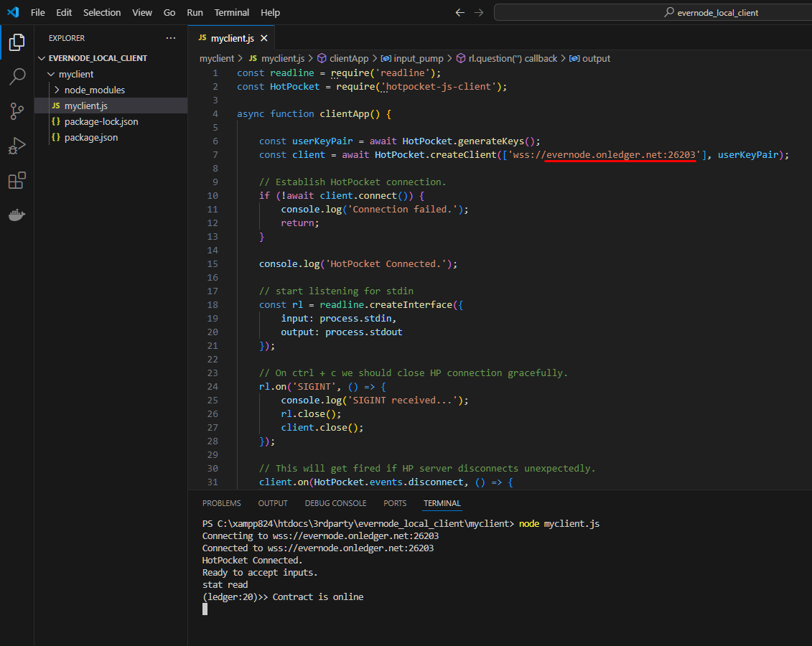Click the output symbol icon in breadcrumbs

[574, 58]
